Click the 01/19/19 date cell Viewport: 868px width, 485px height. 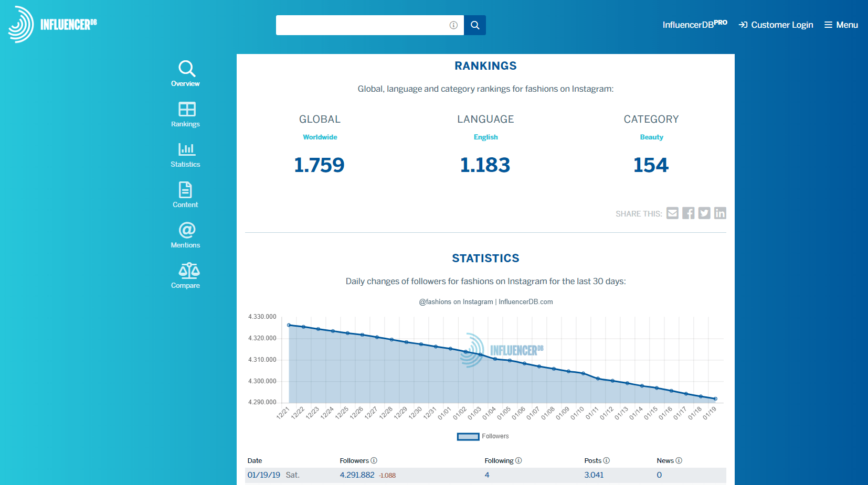[264, 475]
